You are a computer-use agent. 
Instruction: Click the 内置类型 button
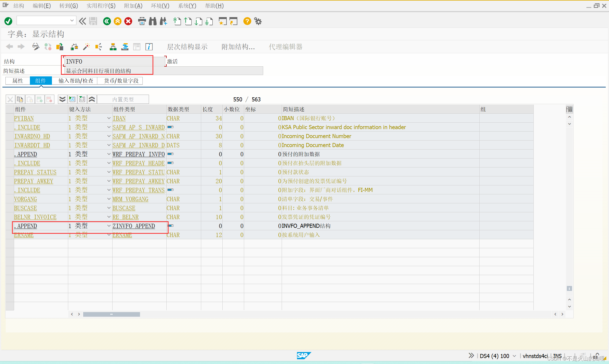pyautogui.click(x=123, y=99)
